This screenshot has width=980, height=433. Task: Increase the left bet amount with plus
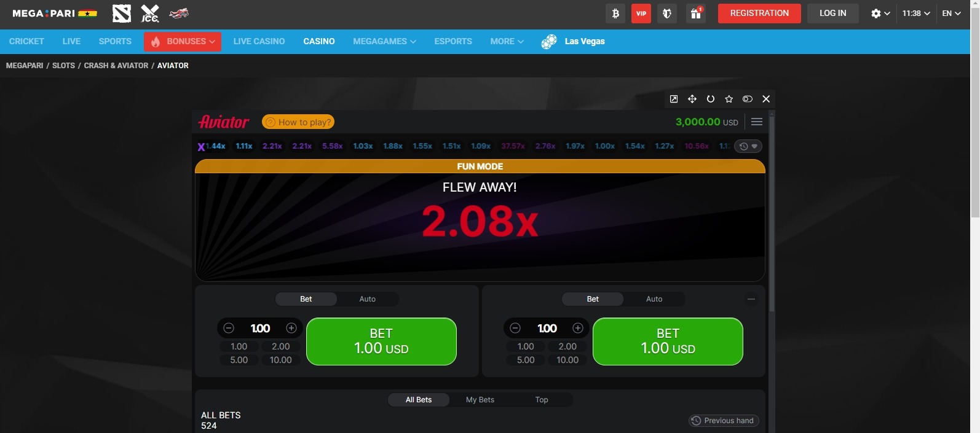[x=291, y=329]
